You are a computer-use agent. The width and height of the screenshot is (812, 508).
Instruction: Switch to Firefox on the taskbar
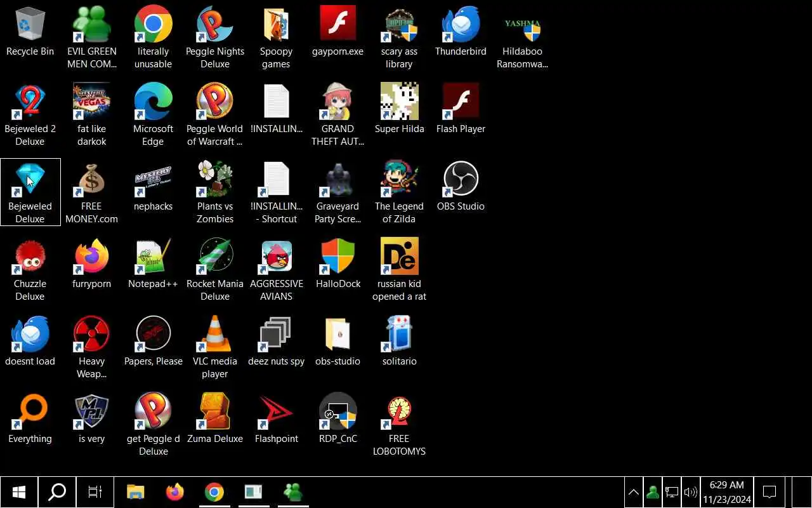[x=174, y=492]
